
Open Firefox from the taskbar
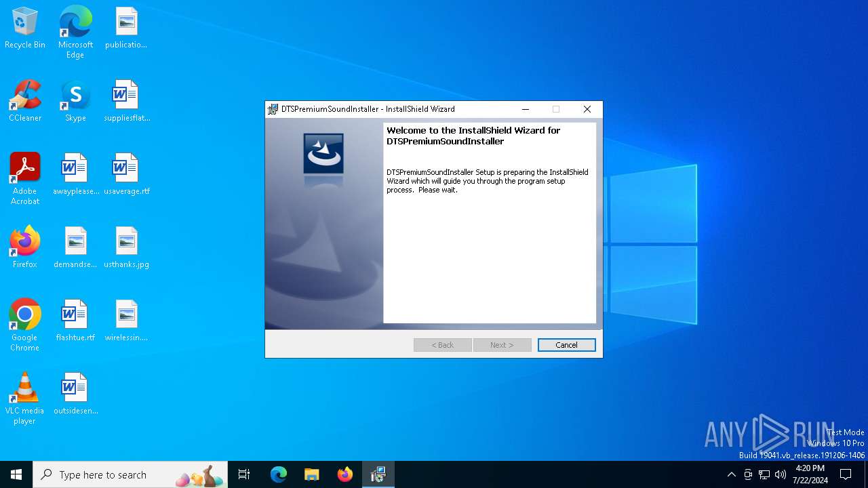345,474
